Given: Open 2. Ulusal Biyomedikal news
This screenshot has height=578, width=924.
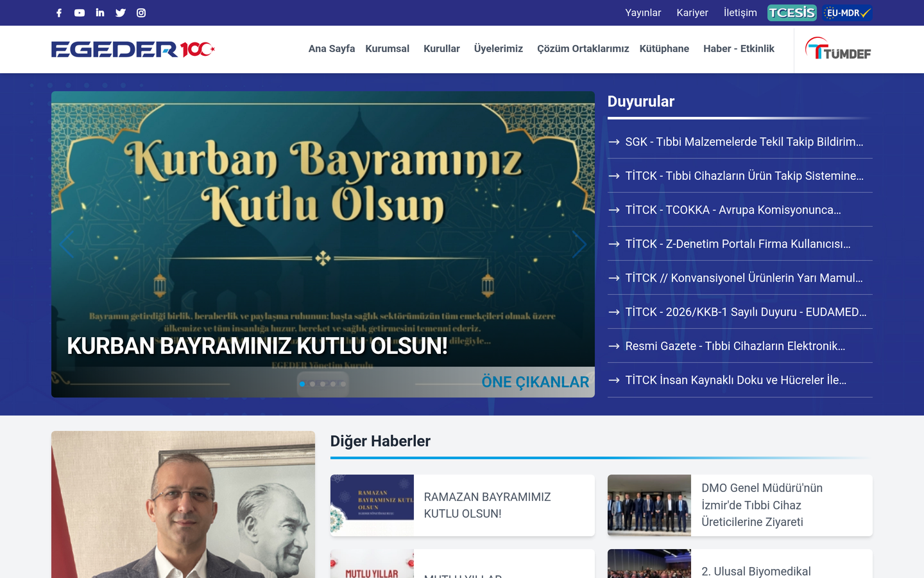Looking at the screenshot, I should pyautogui.click(x=756, y=571).
